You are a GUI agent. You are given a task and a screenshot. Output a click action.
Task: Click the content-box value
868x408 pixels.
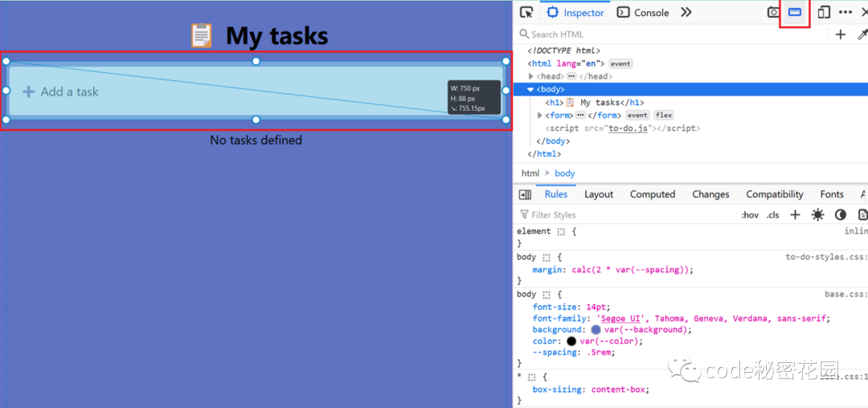618,390
